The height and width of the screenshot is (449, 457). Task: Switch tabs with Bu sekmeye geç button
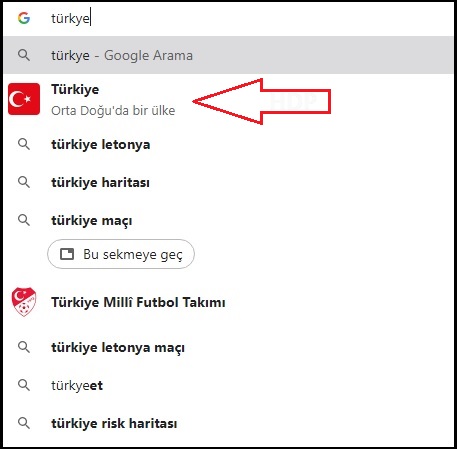(121, 254)
